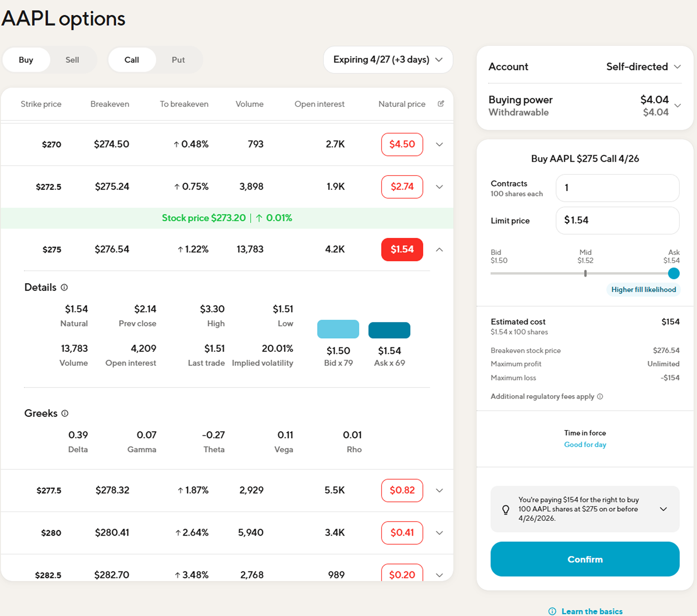Expand the $277.5 strike row
Screen dimensions: 697x616
point(440,490)
